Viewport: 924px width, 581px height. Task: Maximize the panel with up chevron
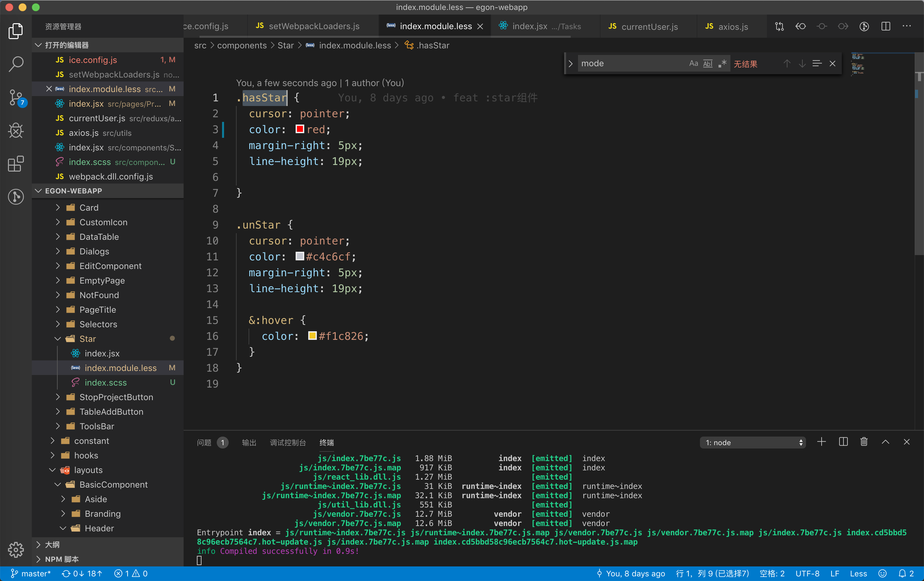(x=885, y=442)
